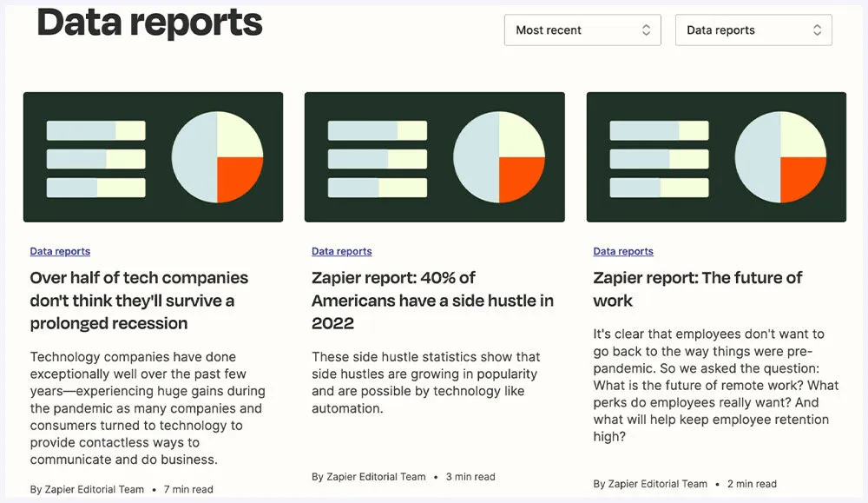Open 'Over half of tech companies' article title
The height and width of the screenshot is (503, 868).
[x=140, y=301]
